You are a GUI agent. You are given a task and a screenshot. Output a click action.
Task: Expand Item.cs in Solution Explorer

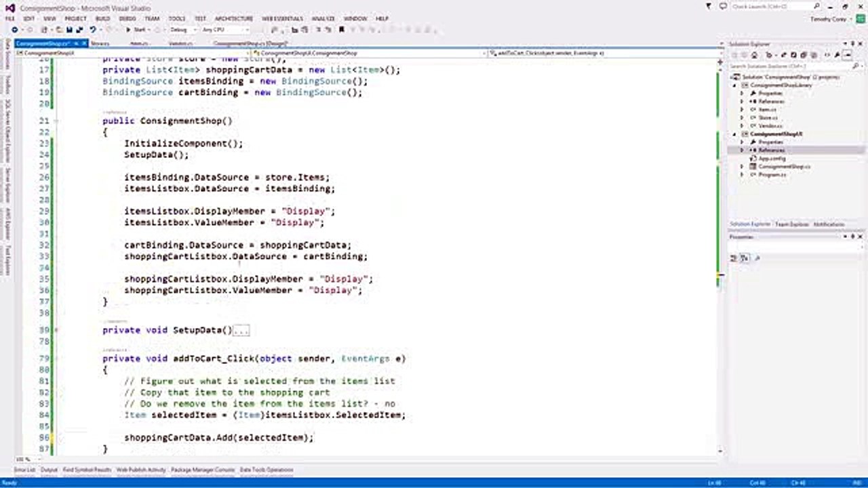click(742, 110)
